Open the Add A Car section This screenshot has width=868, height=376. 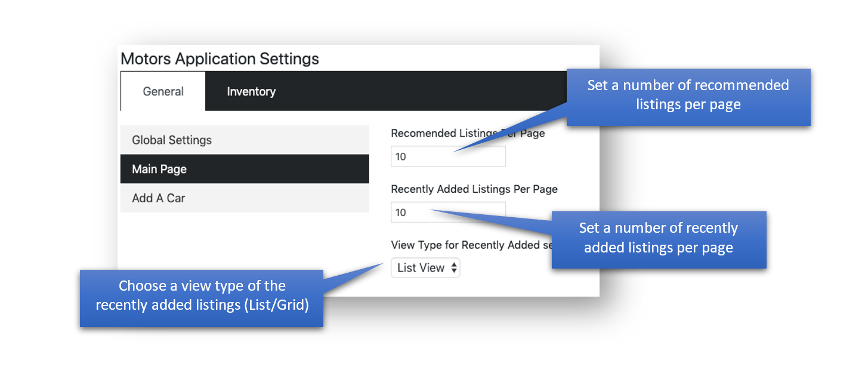[245, 198]
